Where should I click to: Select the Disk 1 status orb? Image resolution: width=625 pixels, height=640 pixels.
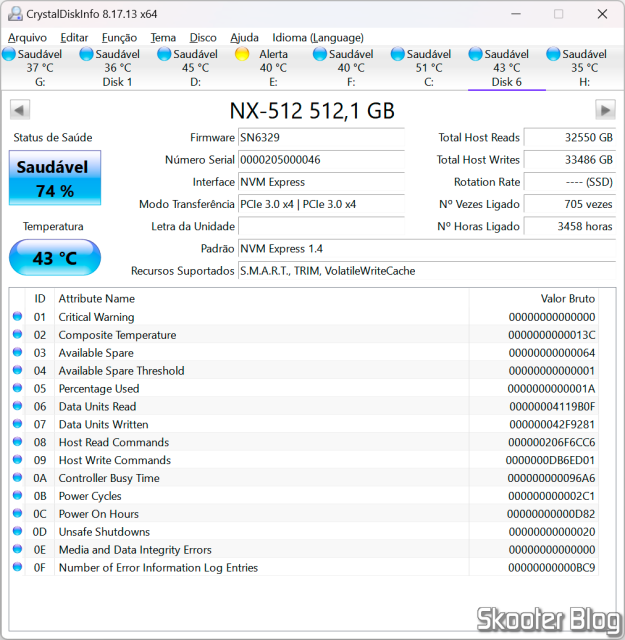(87, 54)
